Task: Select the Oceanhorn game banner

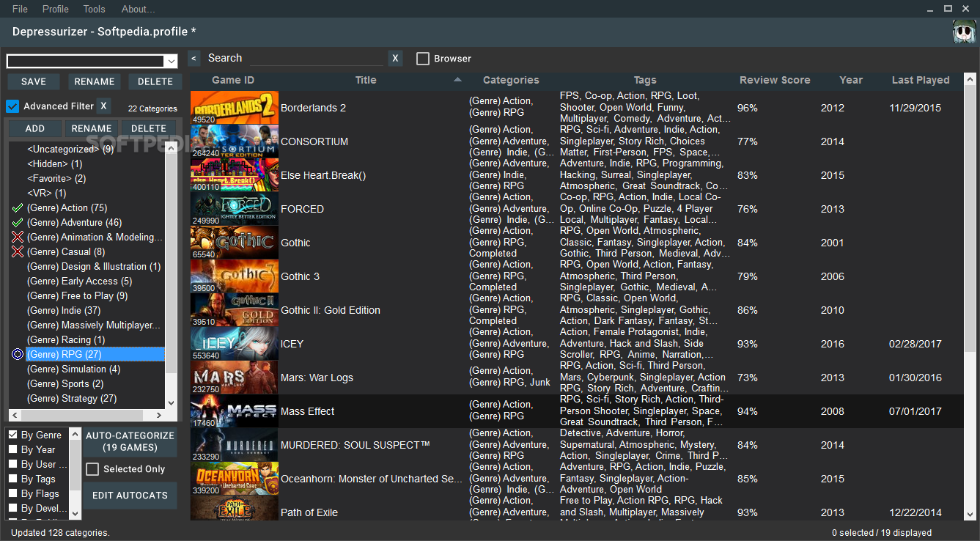Action: click(x=235, y=479)
